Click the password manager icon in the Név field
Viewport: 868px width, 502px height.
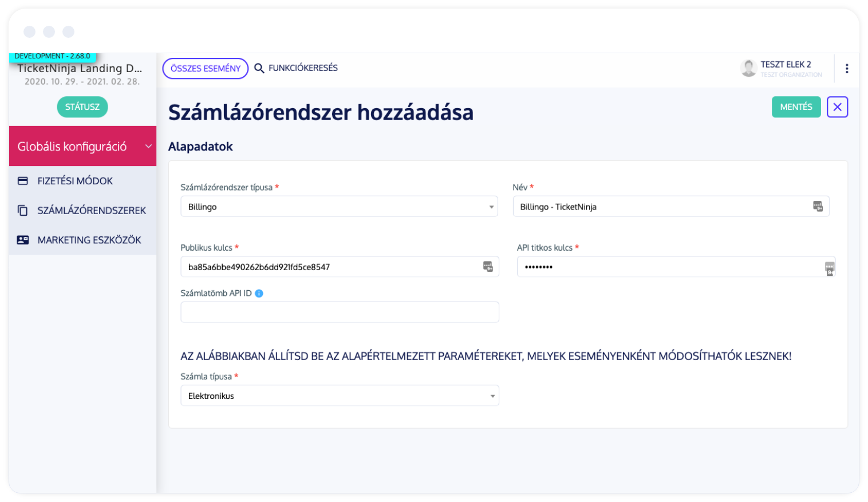tap(818, 207)
